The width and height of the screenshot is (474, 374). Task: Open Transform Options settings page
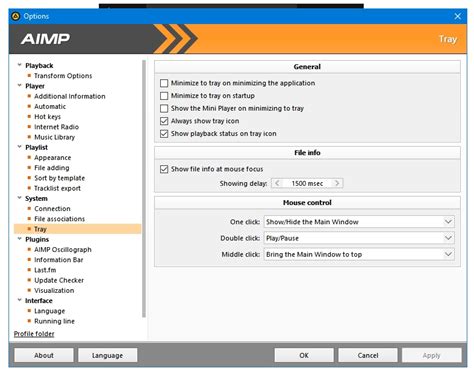63,76
